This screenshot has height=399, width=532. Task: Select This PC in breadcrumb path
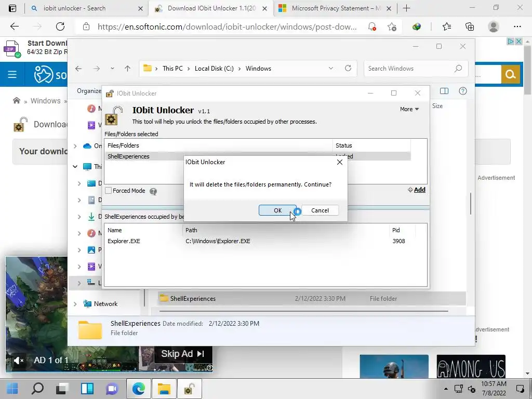click(172, 69)
